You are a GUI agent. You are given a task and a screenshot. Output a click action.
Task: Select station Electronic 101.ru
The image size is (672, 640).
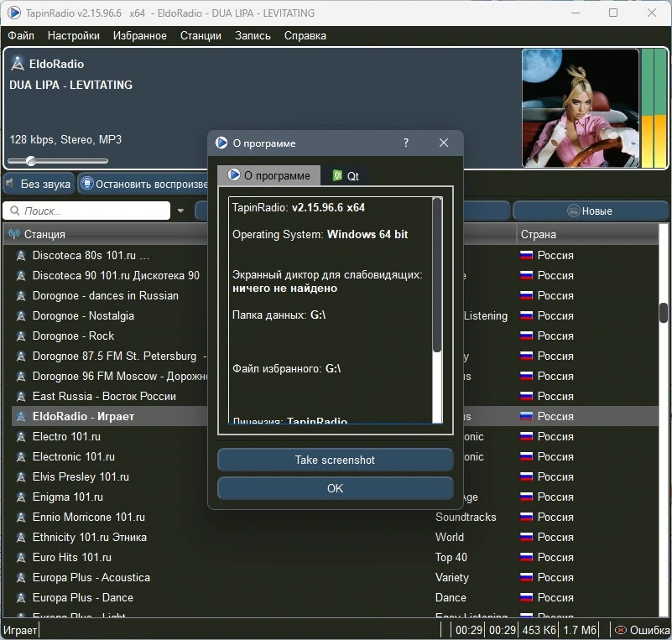pos(74,456)
